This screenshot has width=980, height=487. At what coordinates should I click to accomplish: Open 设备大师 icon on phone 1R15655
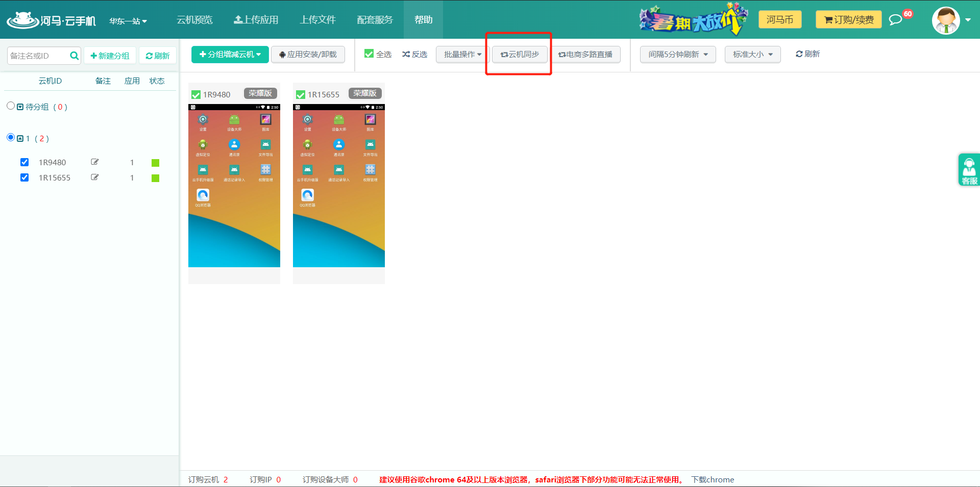[339, 120]
